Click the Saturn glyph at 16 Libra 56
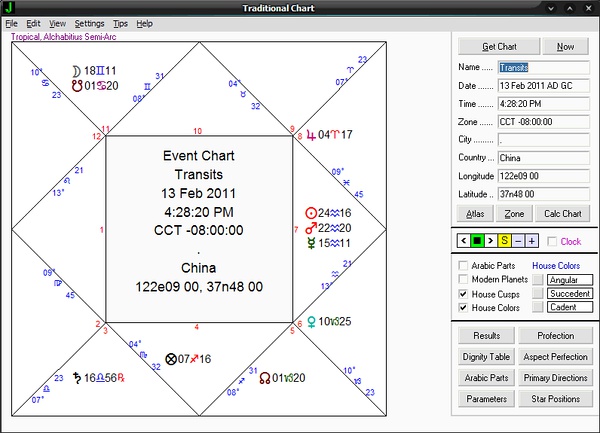 (77, 378)
